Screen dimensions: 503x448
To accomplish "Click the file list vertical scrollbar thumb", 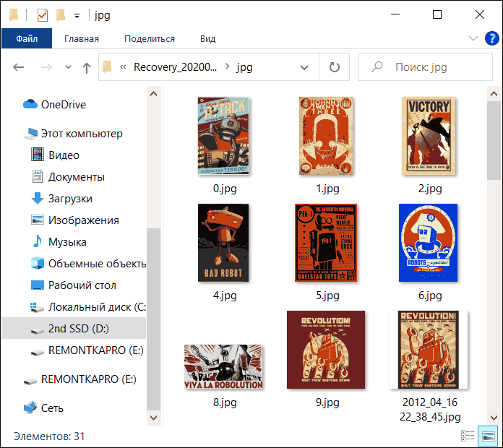I will (494, 141).
